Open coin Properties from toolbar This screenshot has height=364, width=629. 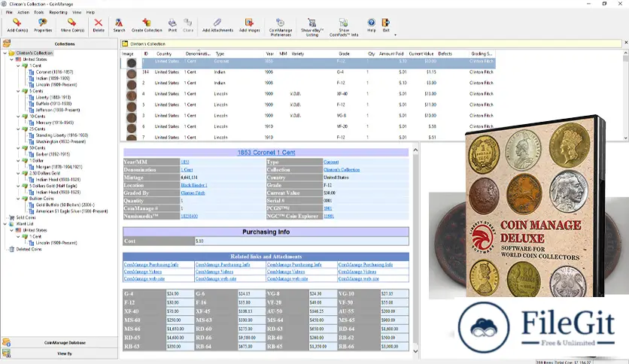pos(43,23)
